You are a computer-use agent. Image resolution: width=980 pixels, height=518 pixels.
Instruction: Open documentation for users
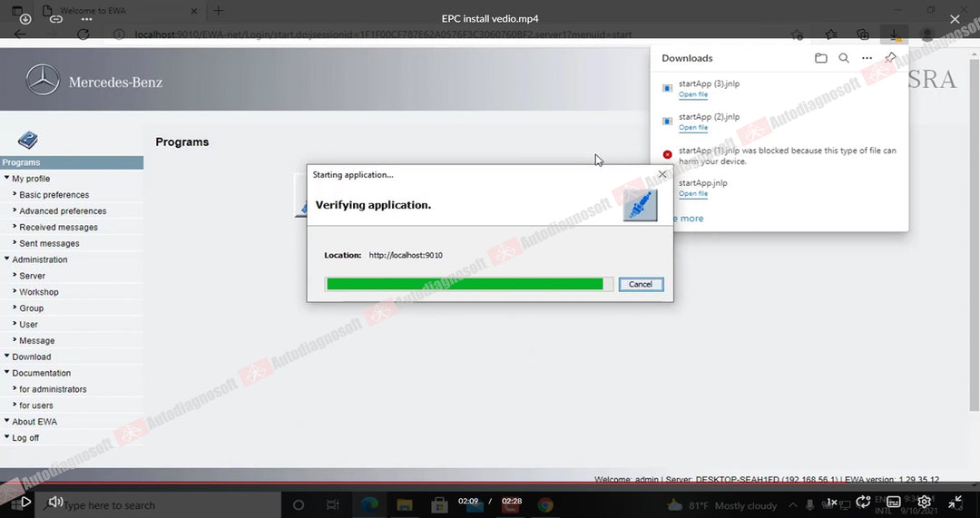click(35, 406)
